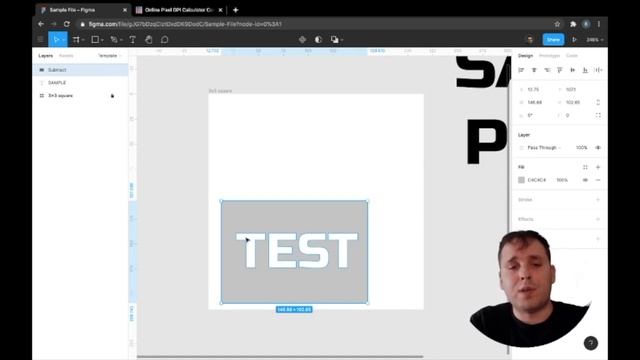
Task: Bookmark page with star icon
Action: [x=557, y=24]
